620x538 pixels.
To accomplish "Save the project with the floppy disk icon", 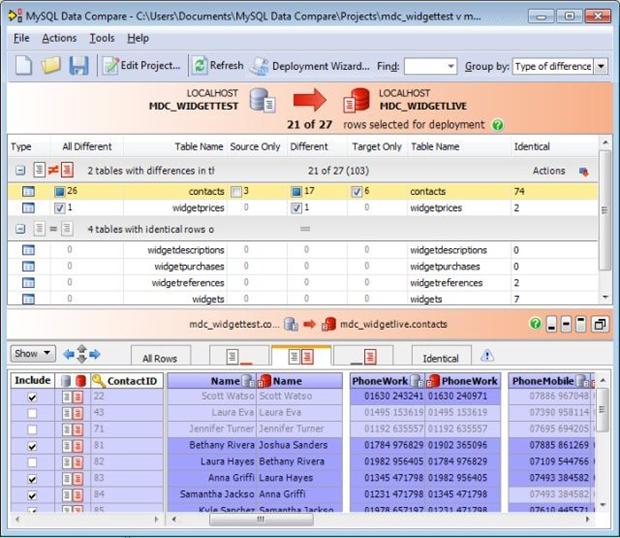I will [x=79, y=65].
